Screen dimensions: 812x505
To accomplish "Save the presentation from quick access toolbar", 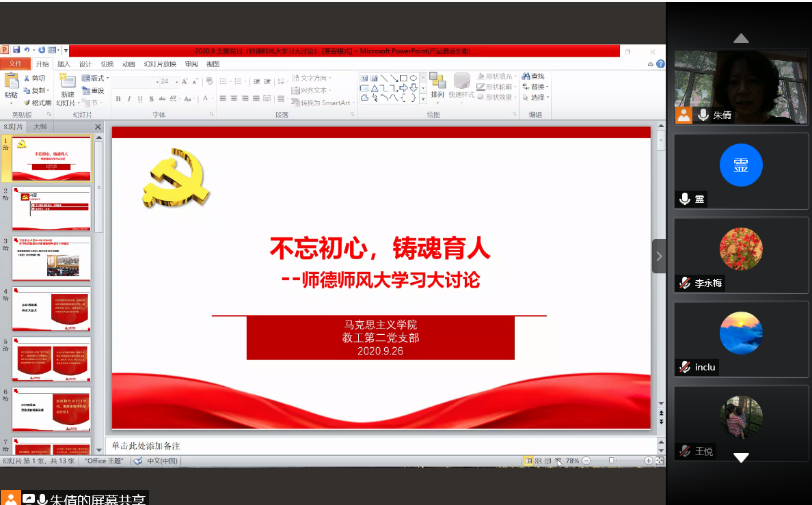I will tap(16, 50).
